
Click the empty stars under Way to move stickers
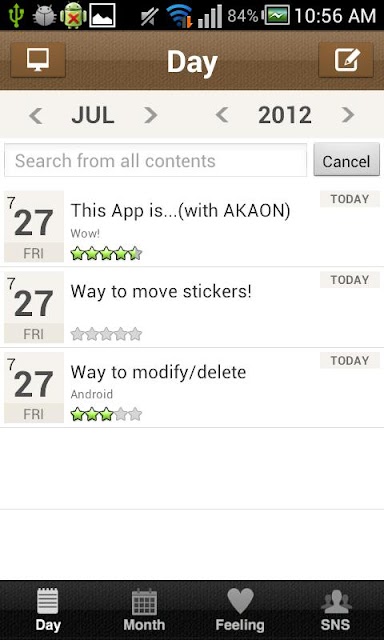(x=106, y=334)
